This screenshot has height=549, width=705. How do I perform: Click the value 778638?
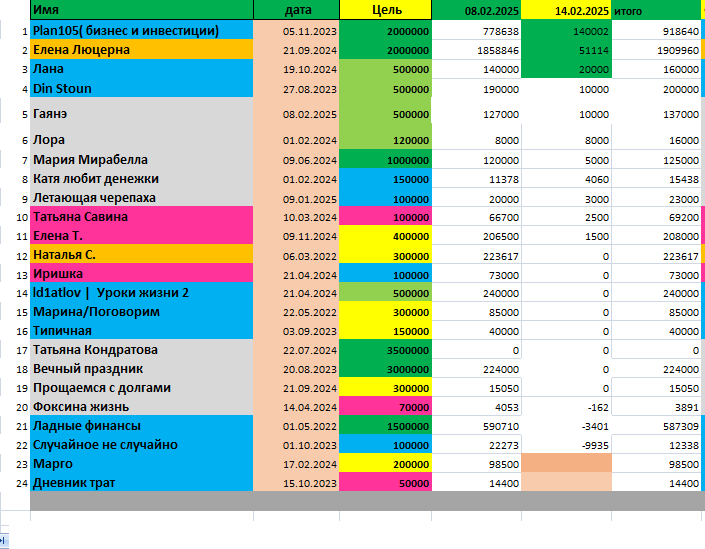(x=476, y=31)
